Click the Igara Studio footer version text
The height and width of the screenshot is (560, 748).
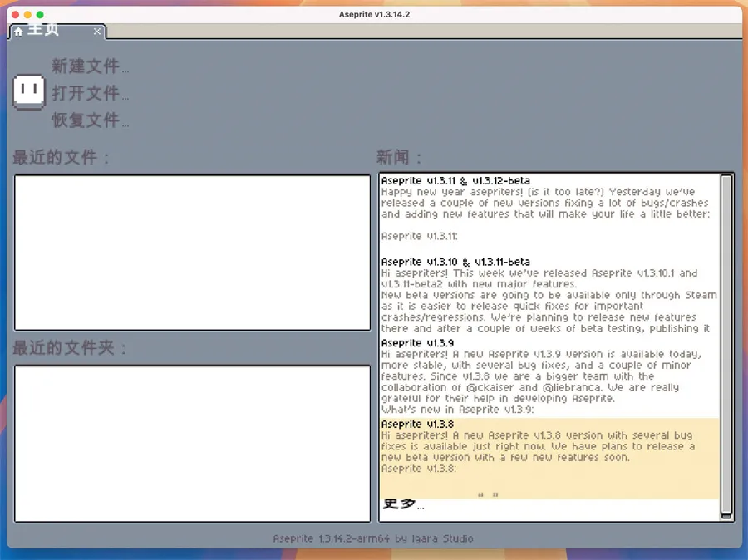pos(372,538)
